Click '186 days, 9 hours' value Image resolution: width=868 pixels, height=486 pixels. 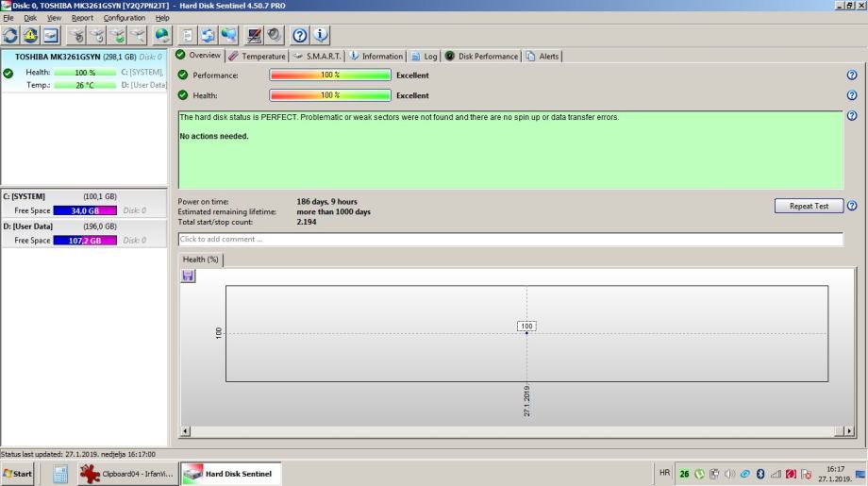[x=326, y=202]
